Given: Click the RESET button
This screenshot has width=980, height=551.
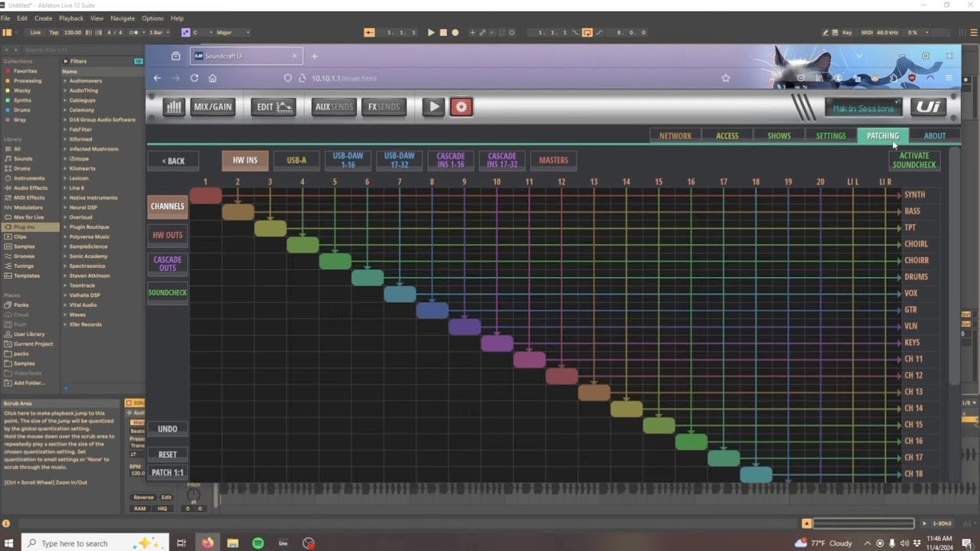Looking at the screenshot, I should 168,455.
